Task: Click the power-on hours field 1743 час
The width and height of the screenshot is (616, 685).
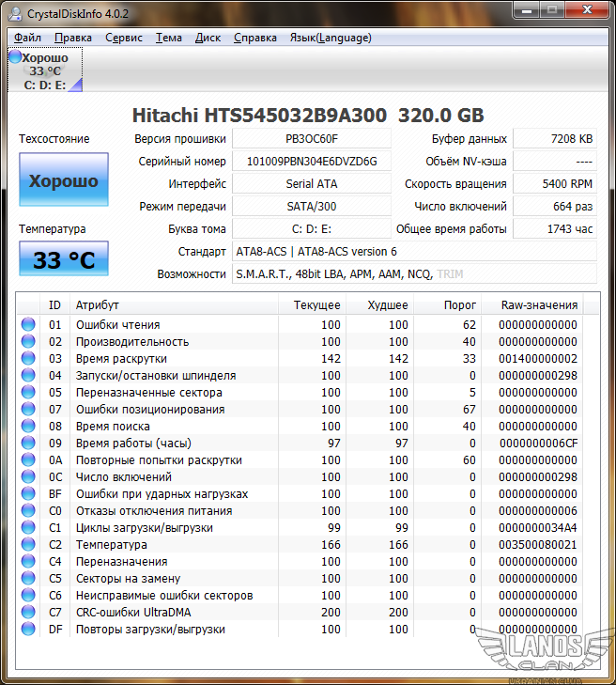Action: [555, 229]
